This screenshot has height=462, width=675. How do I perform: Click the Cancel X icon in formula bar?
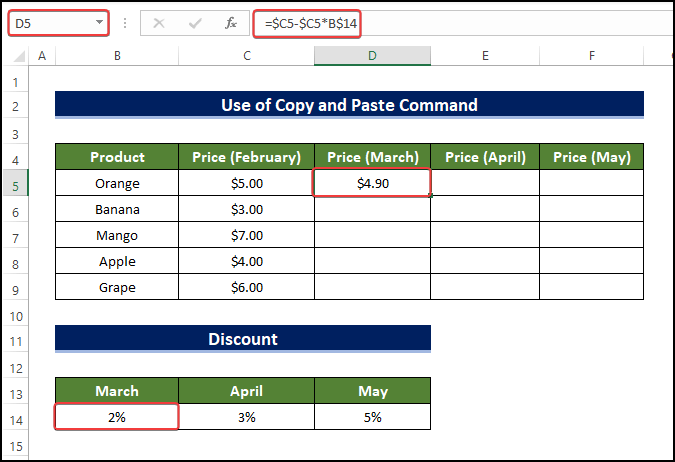[x=158, y=23]
